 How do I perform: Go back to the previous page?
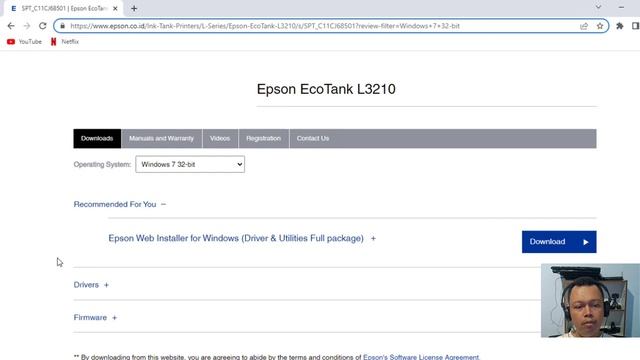11,26
